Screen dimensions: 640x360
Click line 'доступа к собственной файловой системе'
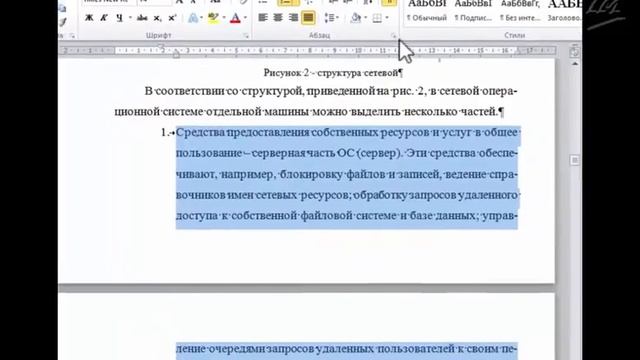coord(347,216)
